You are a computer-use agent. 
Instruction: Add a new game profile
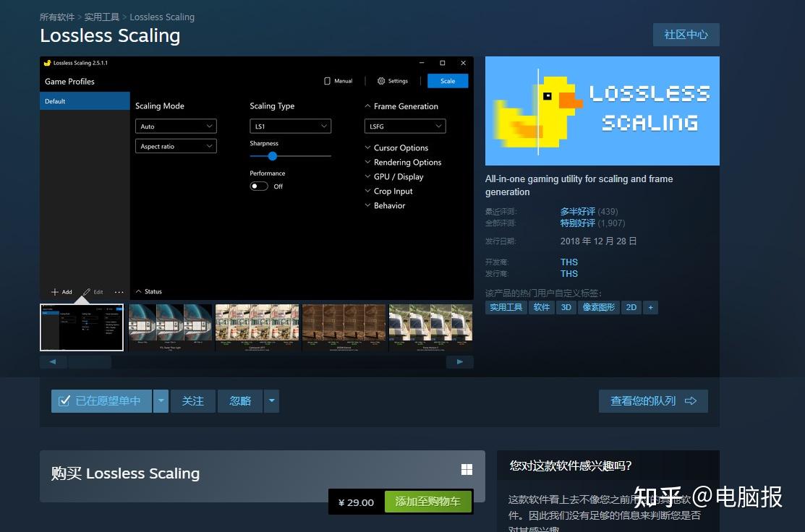[61, 292]
